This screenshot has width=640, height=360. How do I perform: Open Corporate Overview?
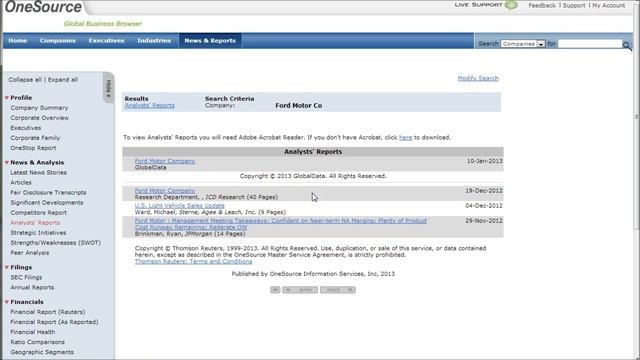click(40, 118)
